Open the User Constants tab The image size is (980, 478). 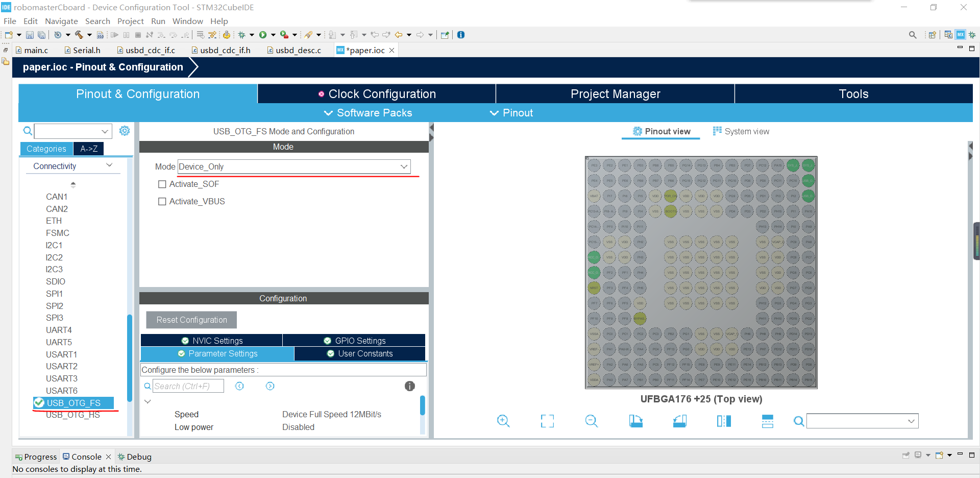click(360, 353)
